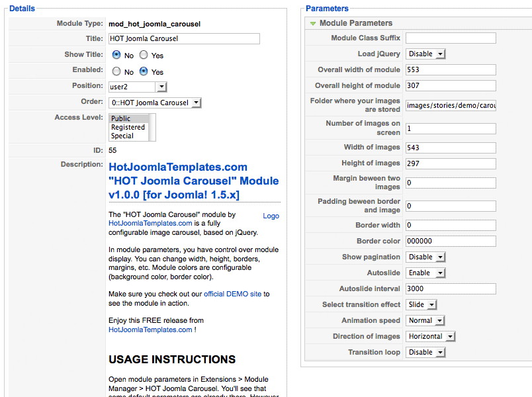Open the Direction of images dropdown
The width and height of the screenshot is (532, 397).
coord(430,337)
